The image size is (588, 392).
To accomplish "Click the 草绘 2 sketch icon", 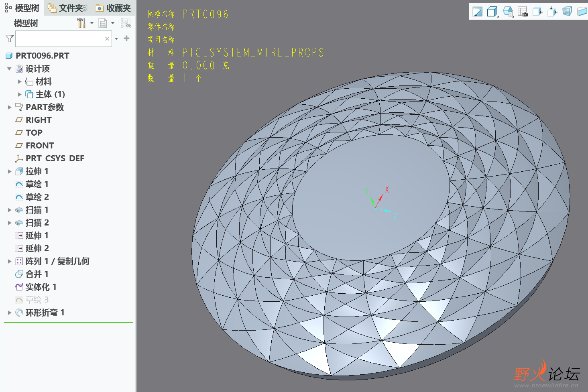I will click(19, 197).
